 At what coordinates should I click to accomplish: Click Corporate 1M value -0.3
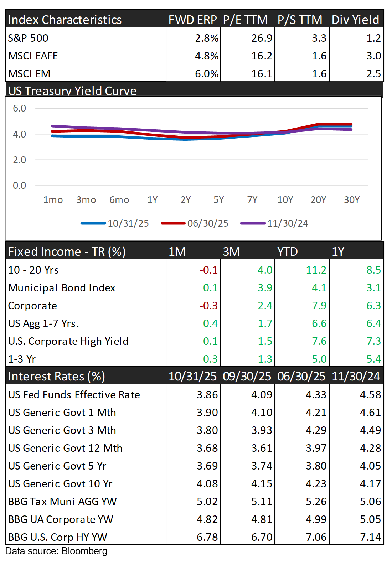208,306
